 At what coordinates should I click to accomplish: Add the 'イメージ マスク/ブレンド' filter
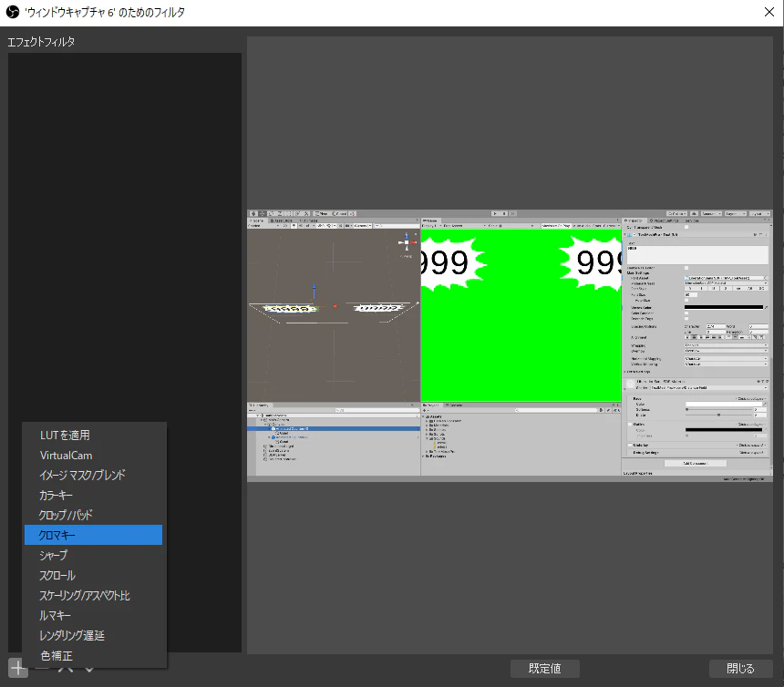point(94,475)
